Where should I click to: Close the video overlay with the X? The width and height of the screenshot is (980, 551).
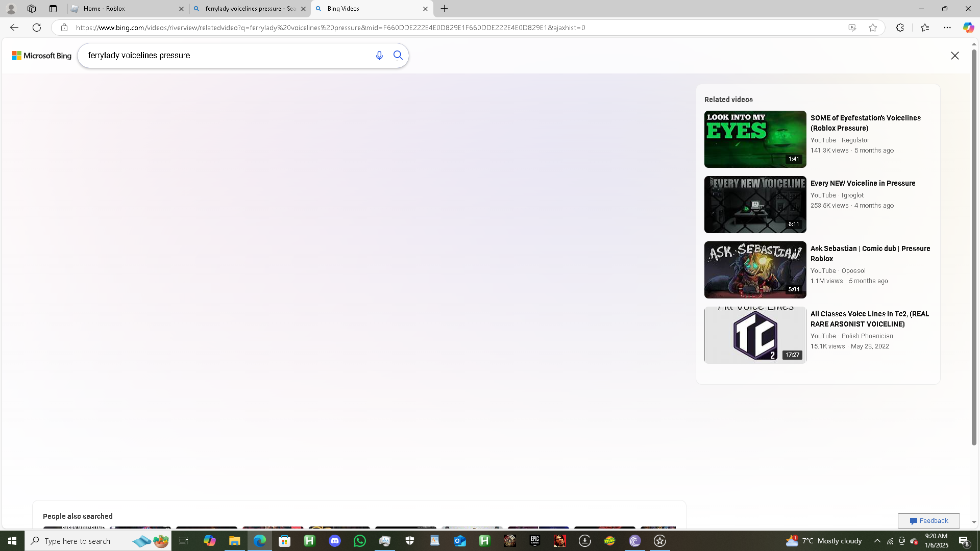pos(954,56)
